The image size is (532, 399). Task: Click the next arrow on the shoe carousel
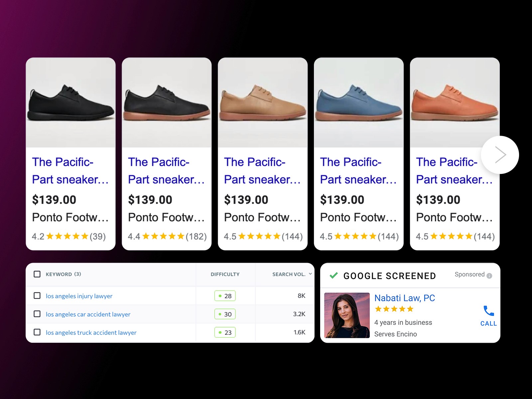click(x=500, y=155)
